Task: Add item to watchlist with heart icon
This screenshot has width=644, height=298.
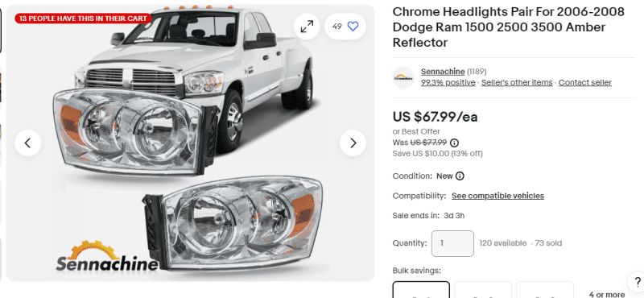Action: pos(345,27)
